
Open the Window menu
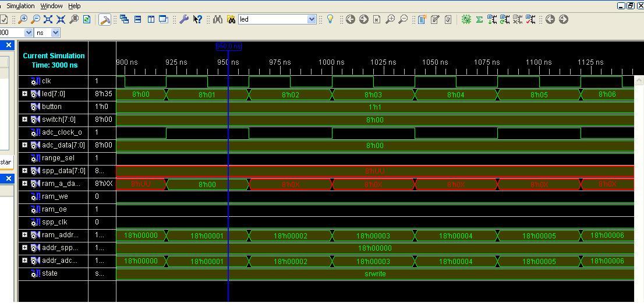[51, 6]
